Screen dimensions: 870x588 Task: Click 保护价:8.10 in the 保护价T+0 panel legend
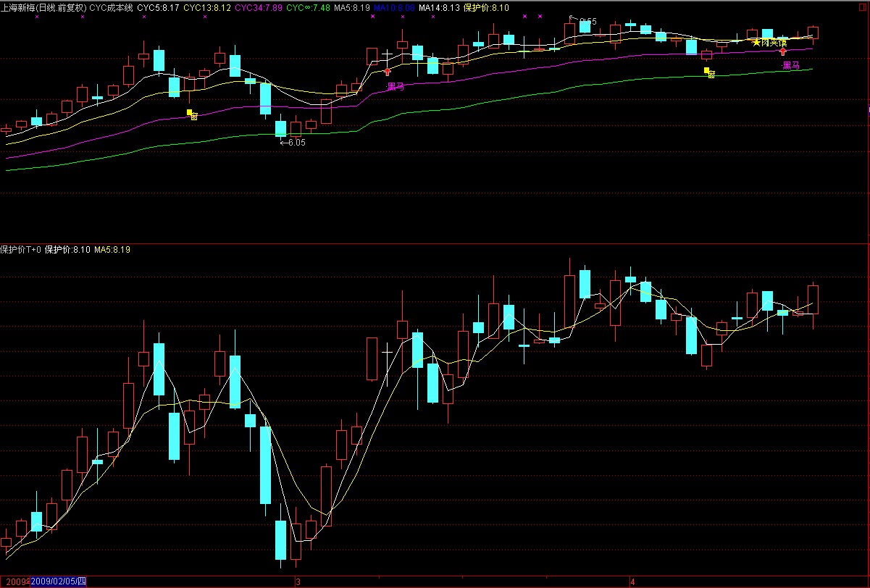[67, 250]
